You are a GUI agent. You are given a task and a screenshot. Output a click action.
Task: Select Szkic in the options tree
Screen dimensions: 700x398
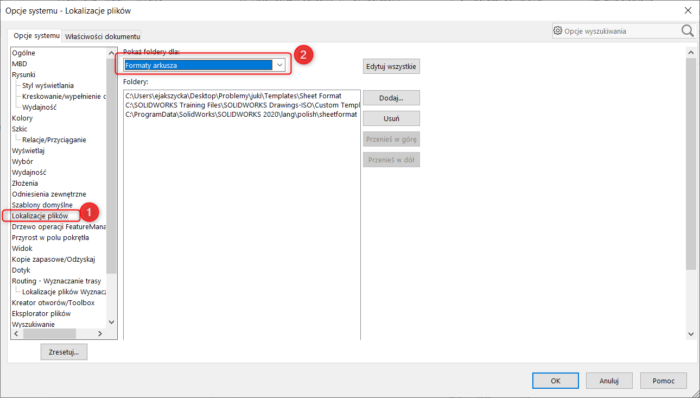(x=20, y=129)
